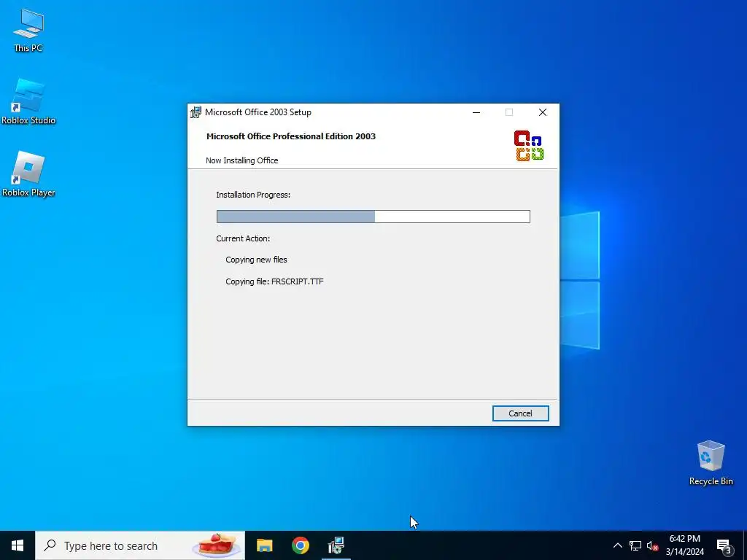Image resolution: width=747 pixels, height=560 pixels.
Task: Open File Explorer from taskbar
Action: click(x=264, y=545)
